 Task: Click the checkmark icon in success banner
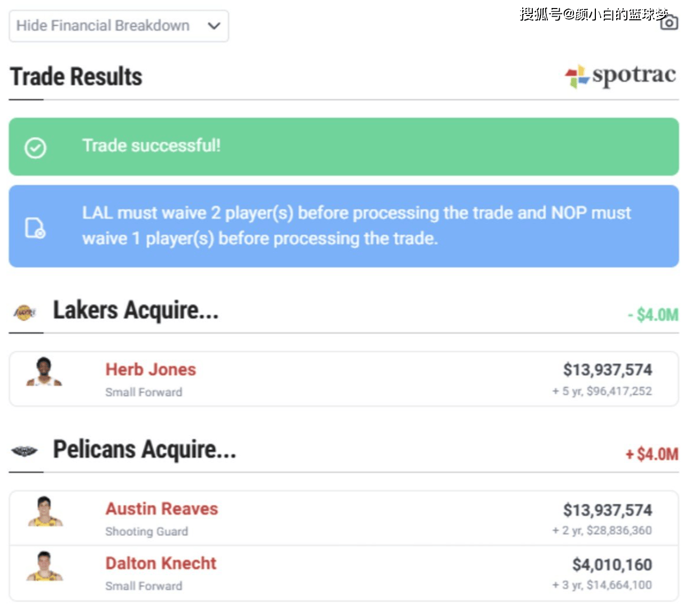point(36,147)
